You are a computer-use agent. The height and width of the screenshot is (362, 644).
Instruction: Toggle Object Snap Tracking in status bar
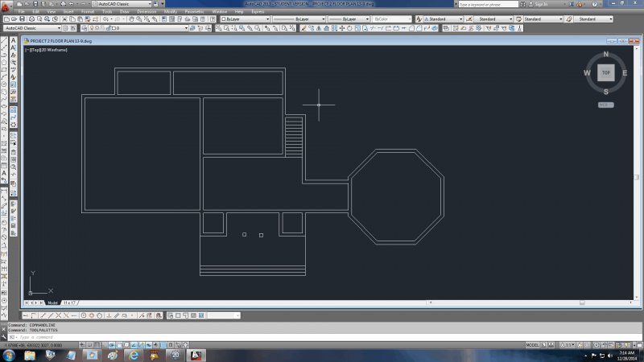(x=134, y=345)
